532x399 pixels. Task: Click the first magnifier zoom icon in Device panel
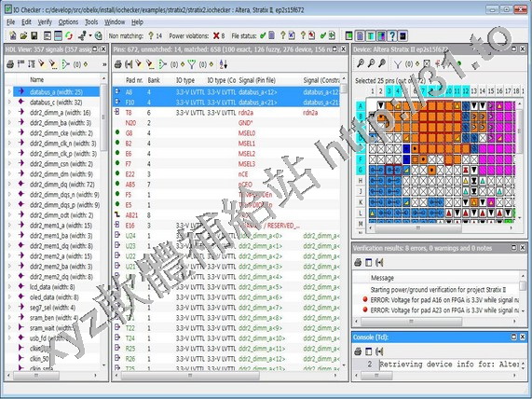pyautogui.click(x=361, y=63)
